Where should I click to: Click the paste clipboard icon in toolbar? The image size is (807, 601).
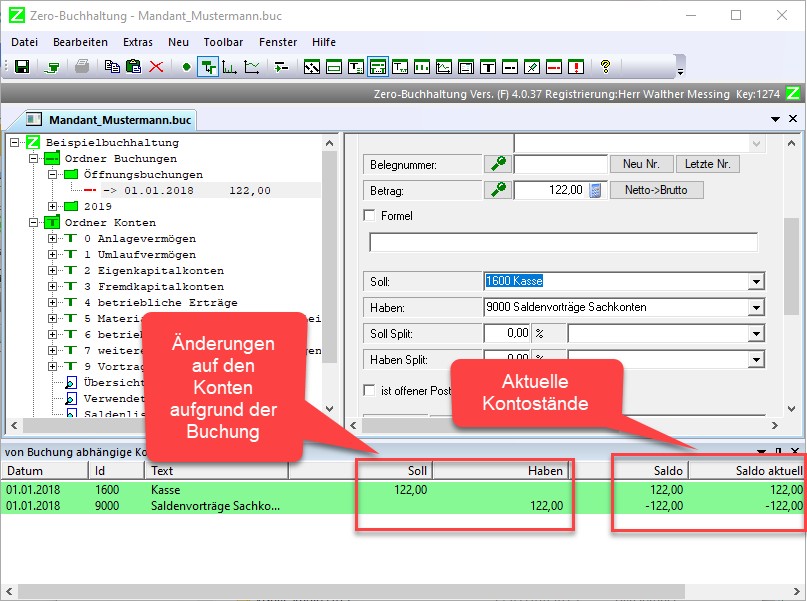(133, 67)
